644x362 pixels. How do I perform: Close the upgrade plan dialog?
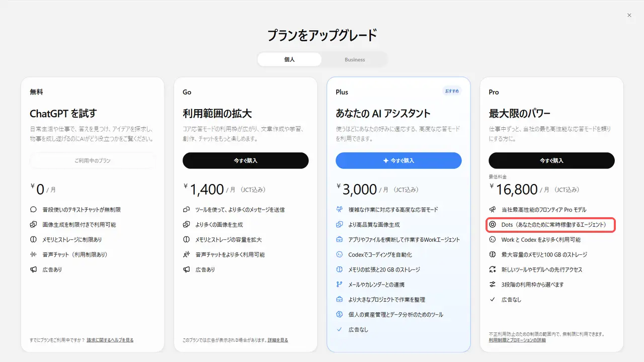click(x=629, y=16)
